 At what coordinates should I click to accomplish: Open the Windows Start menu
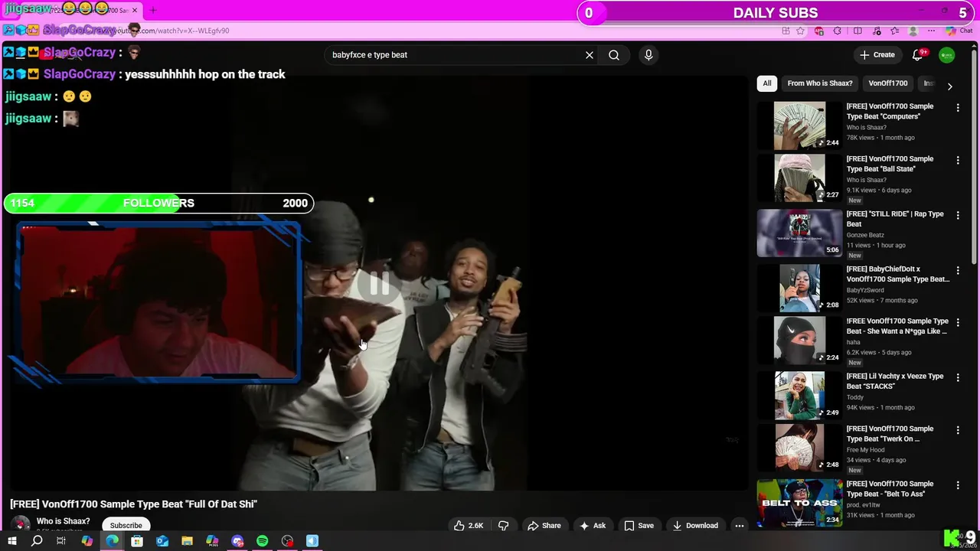coord(11,541)
